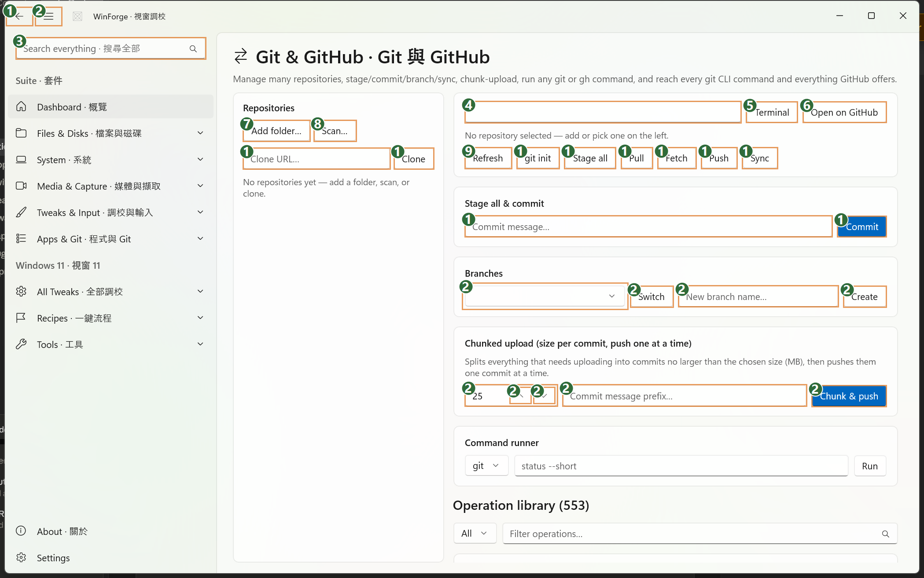924x578 pixels.
Task: Click the Sync button
Action: click(760, 158)
